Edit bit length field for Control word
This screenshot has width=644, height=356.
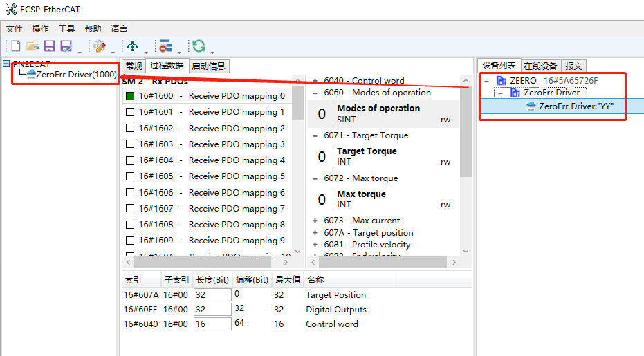[212, 324]
